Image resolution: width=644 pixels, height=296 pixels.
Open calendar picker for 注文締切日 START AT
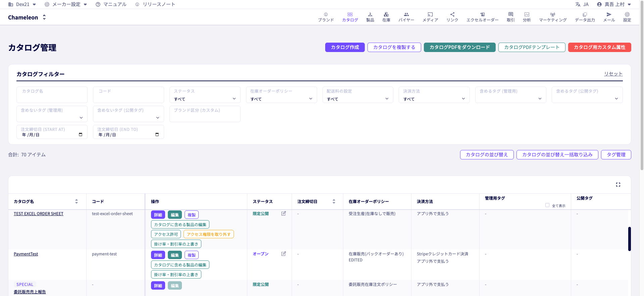pos(81,135)
